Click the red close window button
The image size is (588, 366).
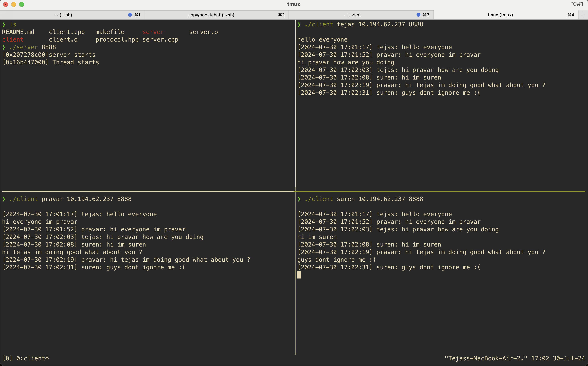[6, 4]
